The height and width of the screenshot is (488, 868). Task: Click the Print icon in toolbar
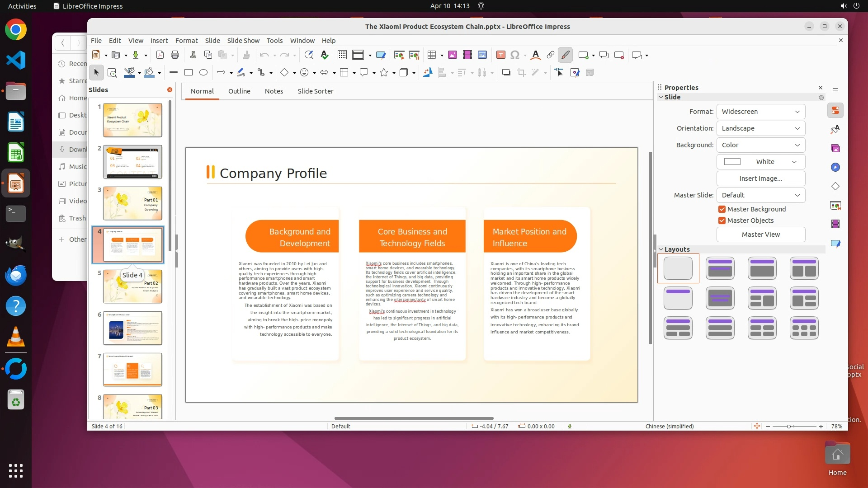[x=175, y=55]
